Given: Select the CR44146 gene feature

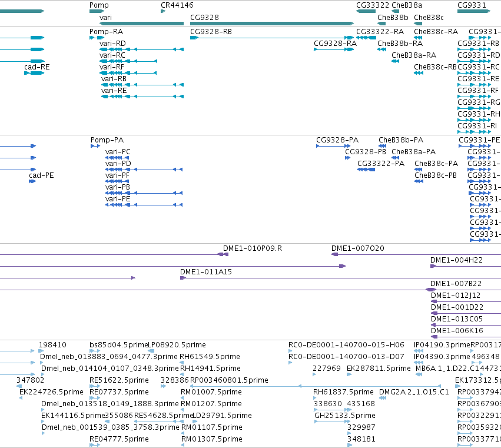Looking at the screenshot, I should pos(163,11).
